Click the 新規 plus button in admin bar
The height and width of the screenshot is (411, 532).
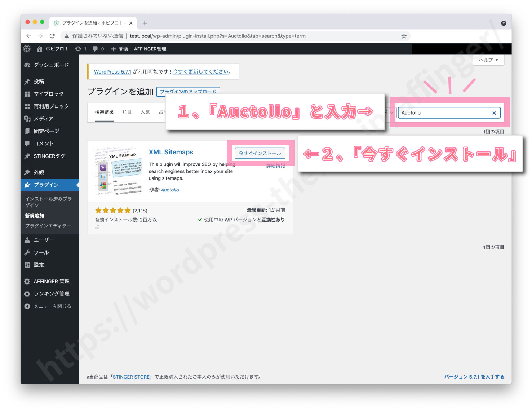[120, 49]
